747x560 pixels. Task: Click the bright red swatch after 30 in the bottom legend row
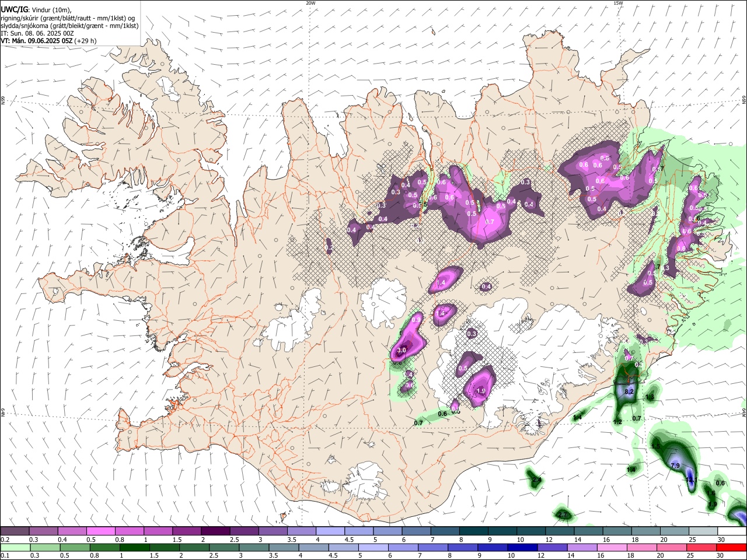(x=731, y=547)
